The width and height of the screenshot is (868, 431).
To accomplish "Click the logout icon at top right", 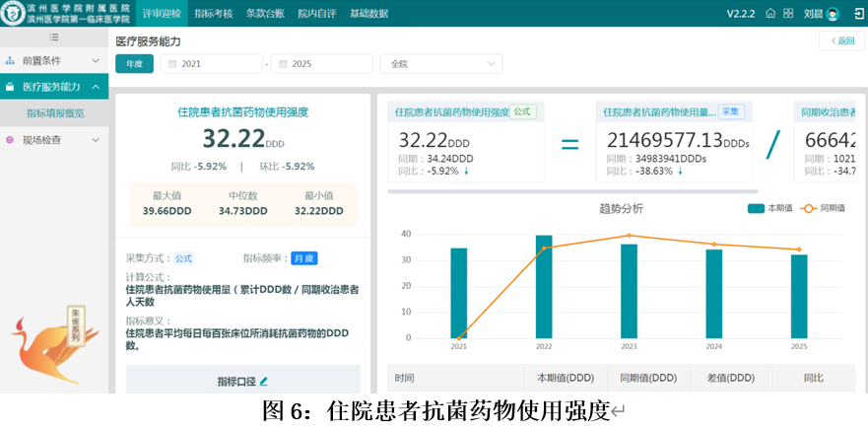I will 858,13.
